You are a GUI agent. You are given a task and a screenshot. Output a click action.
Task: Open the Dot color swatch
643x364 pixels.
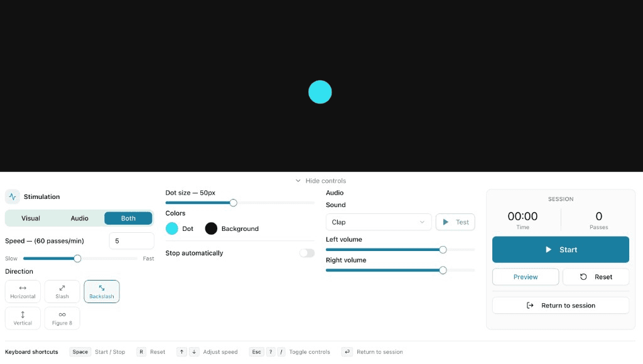click(x=172, y=228)
